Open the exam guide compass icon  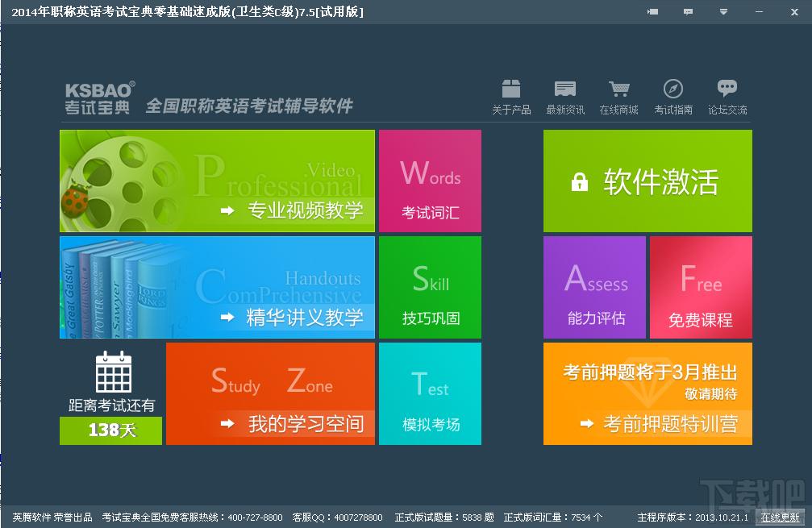click(x=673, y=89)
